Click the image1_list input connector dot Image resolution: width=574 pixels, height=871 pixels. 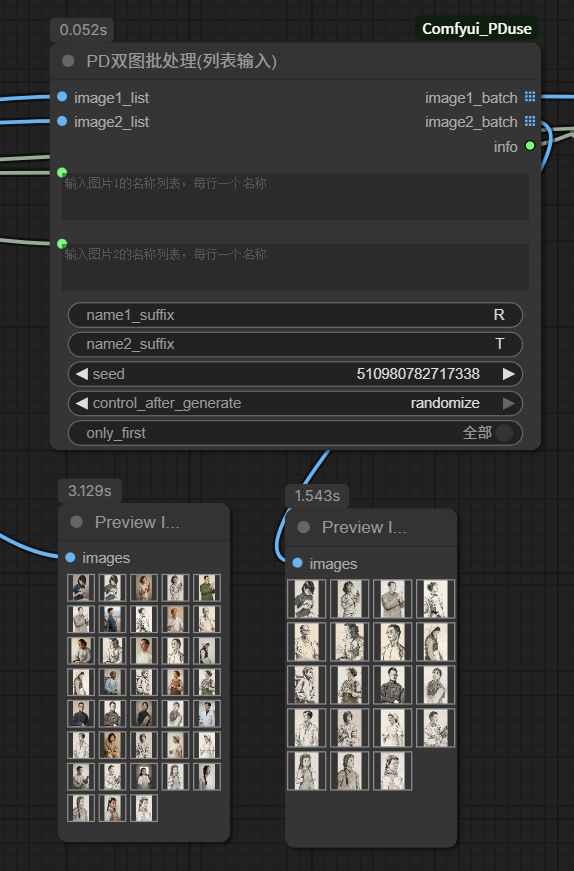62,97
